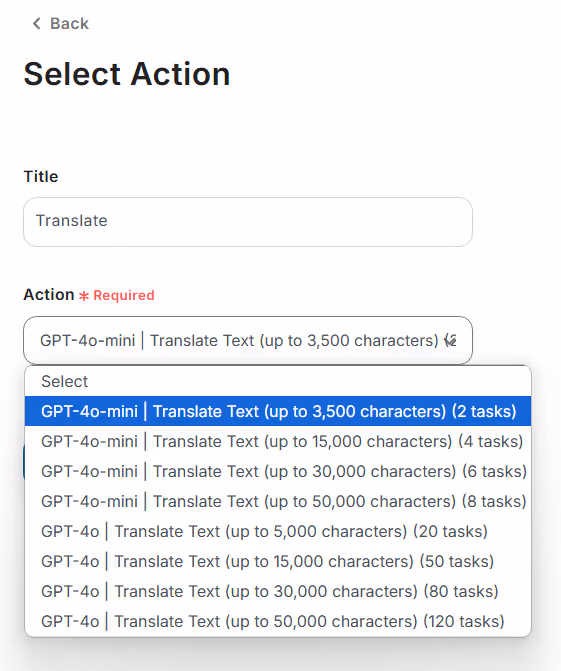Click the red Required asterisk icon

84,296
